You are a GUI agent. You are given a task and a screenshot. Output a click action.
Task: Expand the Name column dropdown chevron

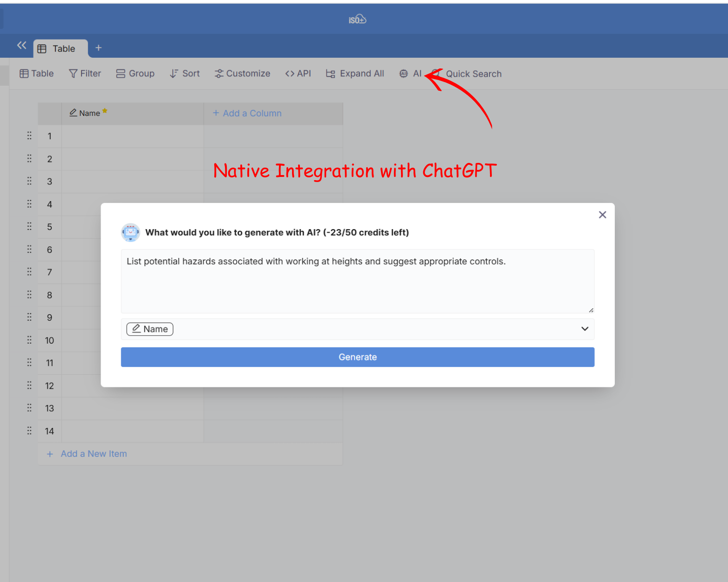coord(585,329)
